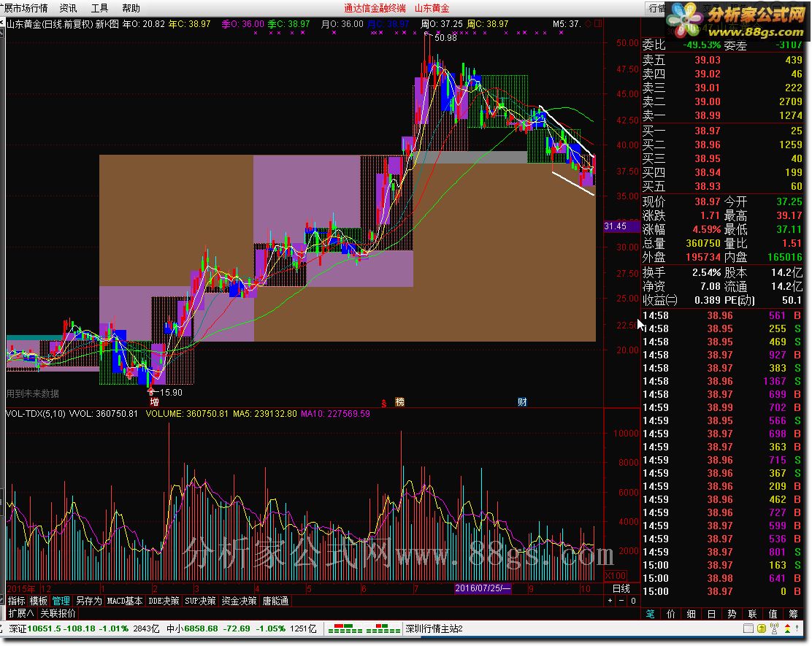The image size is (812, 646).
Task: Click the 卖五 39.03 ask row
Action: pyautogui.click(x=722, y=60)
